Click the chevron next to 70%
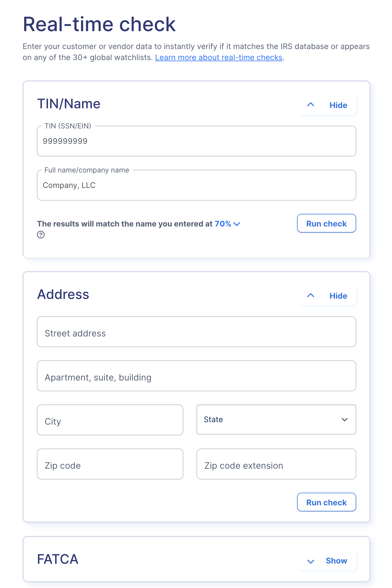 pos(237,224)
